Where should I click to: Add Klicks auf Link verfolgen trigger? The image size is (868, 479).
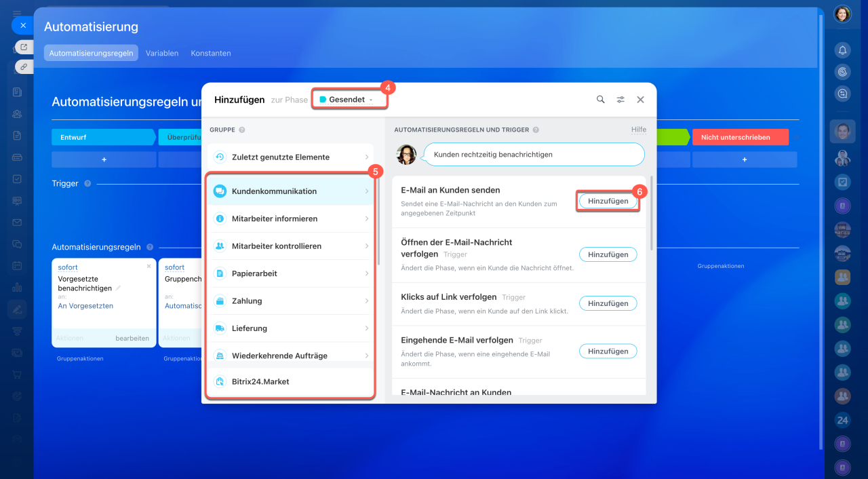coord(608,303)
